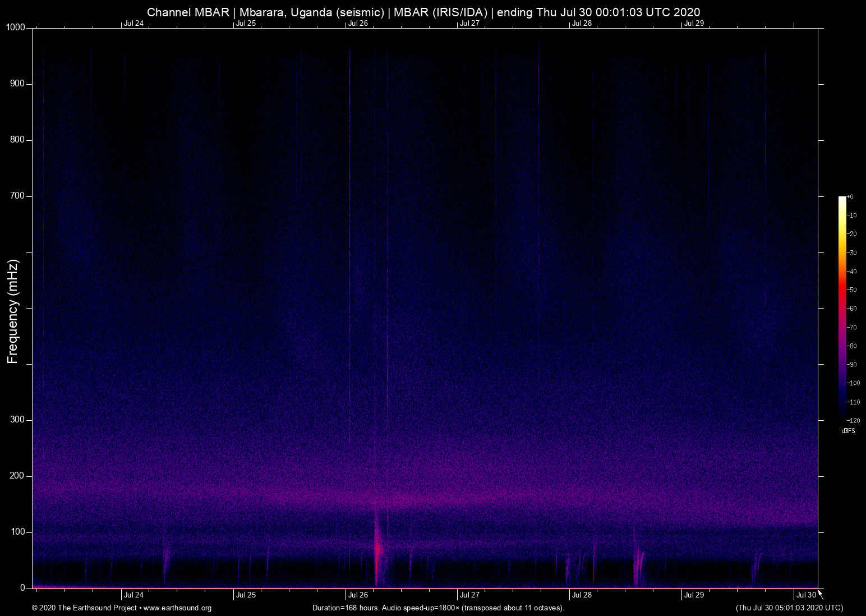Click the 700 frequency tick label
The image size is (866, 616).
coord(17,196)
